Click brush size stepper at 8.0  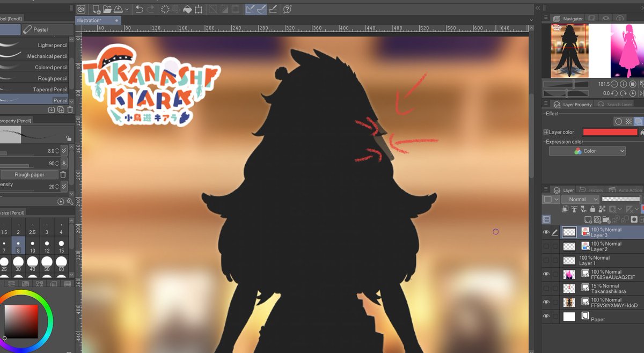point(57,151)
